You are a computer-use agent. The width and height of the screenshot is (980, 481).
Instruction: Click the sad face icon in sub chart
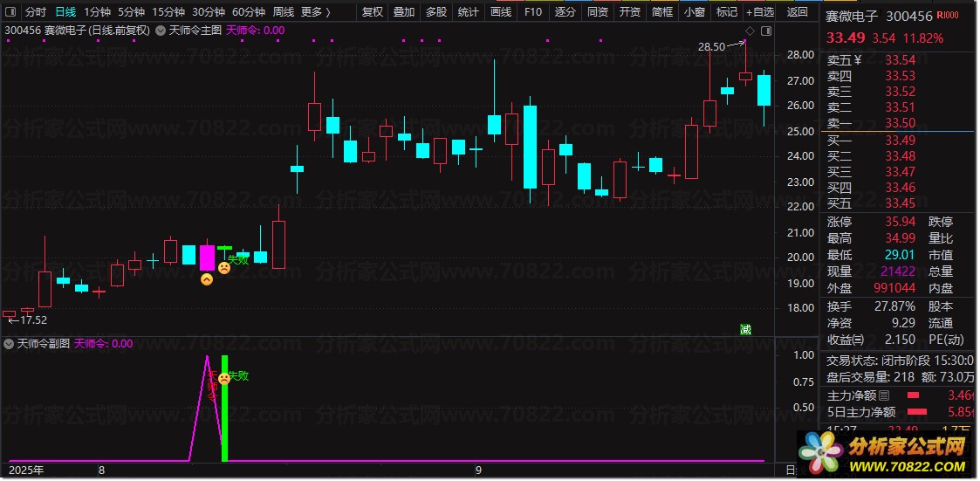[223, 378]
